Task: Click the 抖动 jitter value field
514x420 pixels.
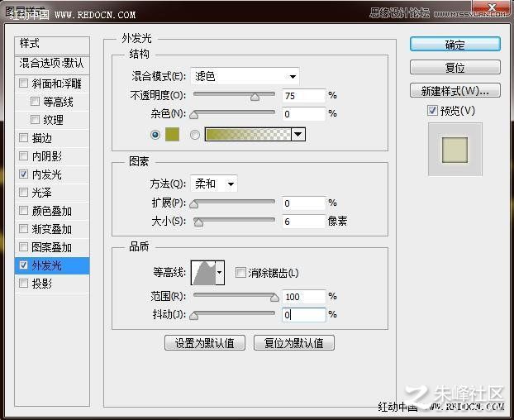Action: tap(304, 315)
